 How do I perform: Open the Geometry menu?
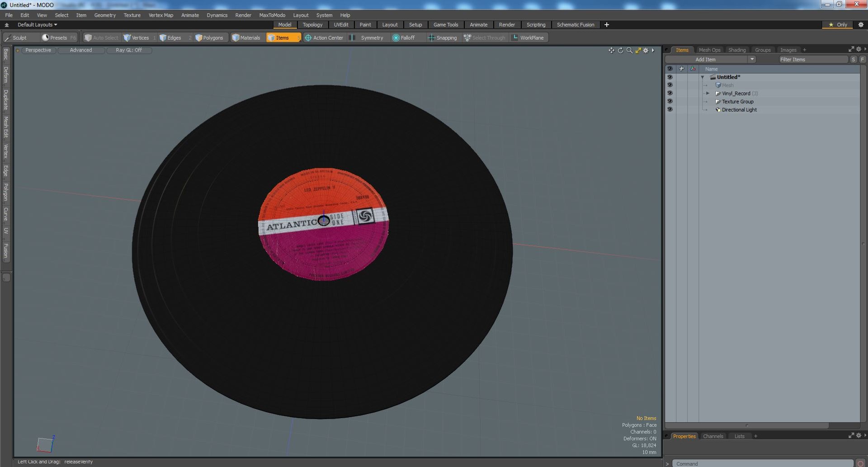tap(105, 15)
